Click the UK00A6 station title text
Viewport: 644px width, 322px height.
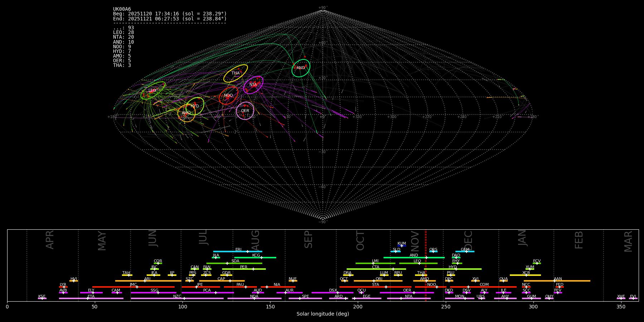click(122, 9)
